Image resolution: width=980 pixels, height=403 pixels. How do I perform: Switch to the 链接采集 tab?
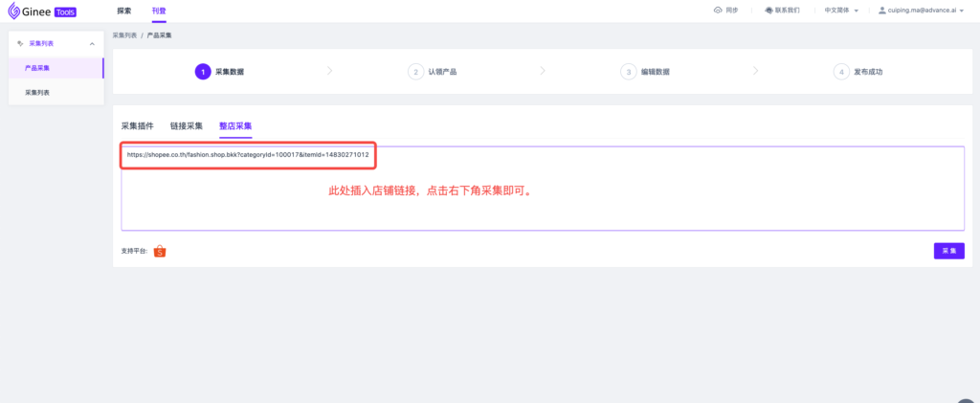point(186,125)
